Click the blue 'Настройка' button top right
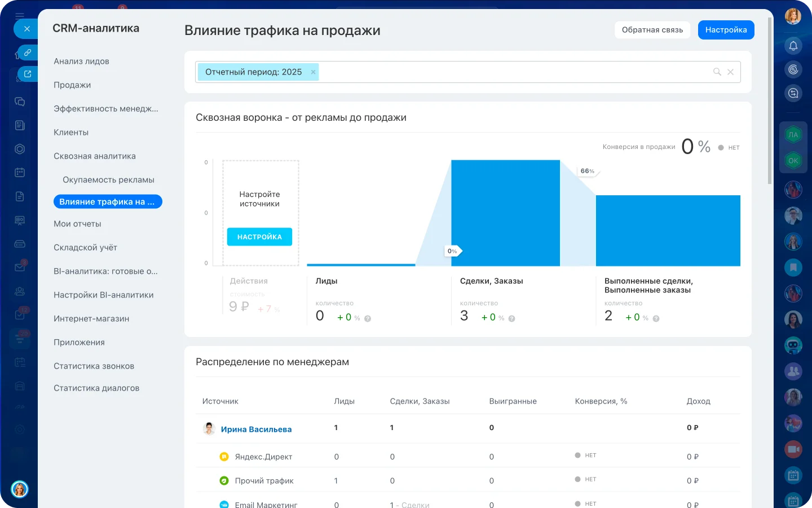812x508 pixels. pyautogui.click(x=726, y=30)
